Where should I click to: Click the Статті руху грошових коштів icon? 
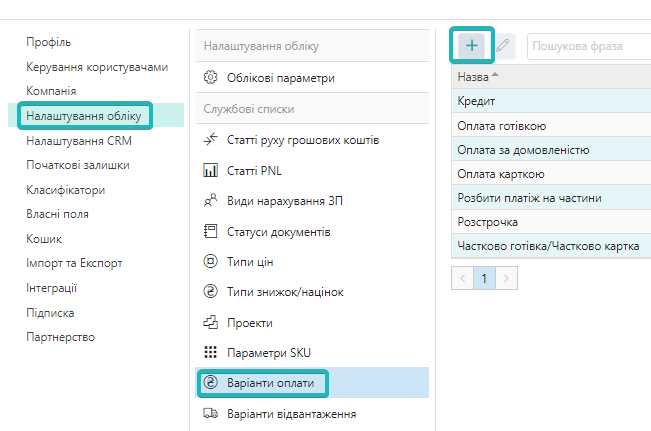(210, 141)
